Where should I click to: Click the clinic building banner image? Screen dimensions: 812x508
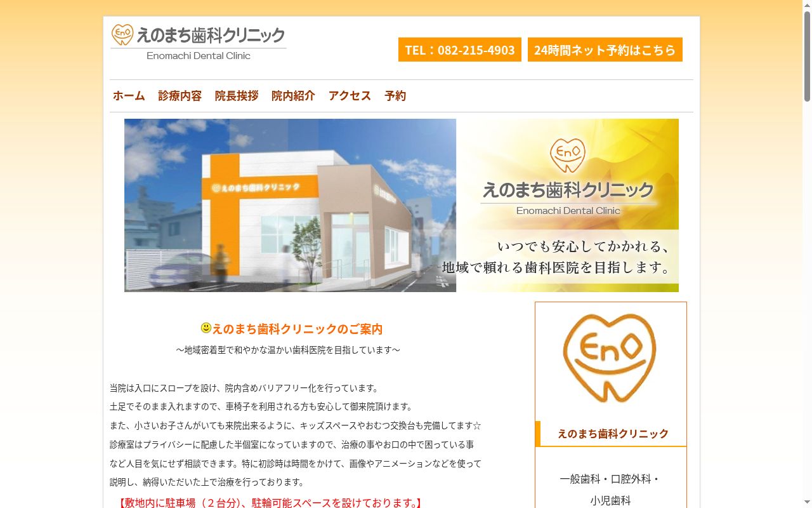pos(402,205)
